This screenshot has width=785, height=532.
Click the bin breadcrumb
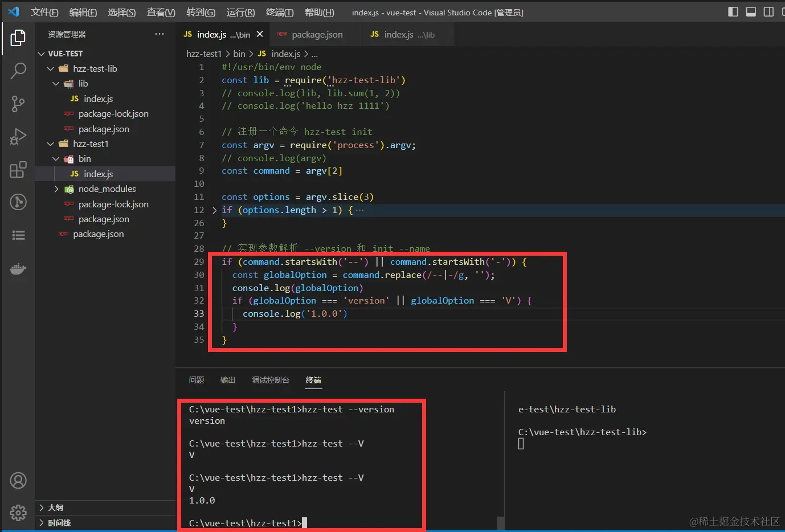pyautogui.click(x=239, y=54)
